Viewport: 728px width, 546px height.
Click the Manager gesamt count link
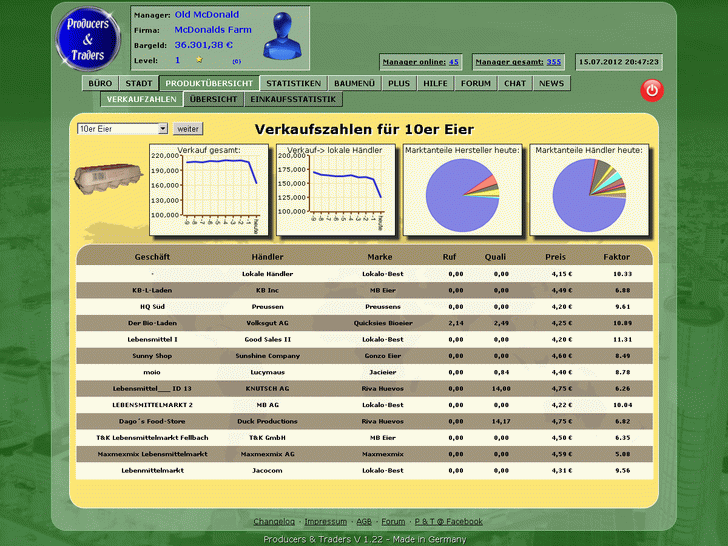(553, 62)
